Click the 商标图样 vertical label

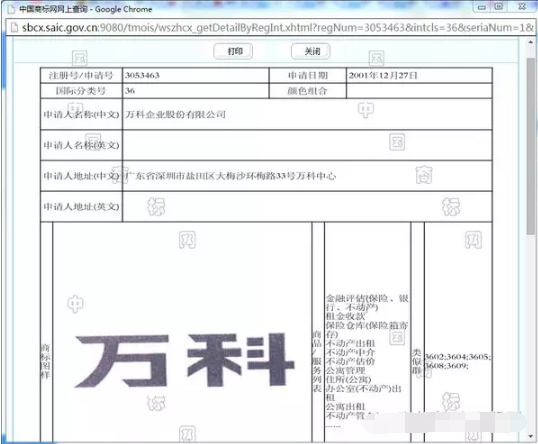[x=46, y=361]
